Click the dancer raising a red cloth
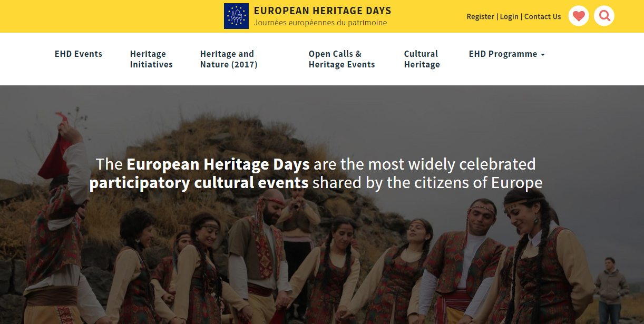The image size is (644, 324). point(61,211)
